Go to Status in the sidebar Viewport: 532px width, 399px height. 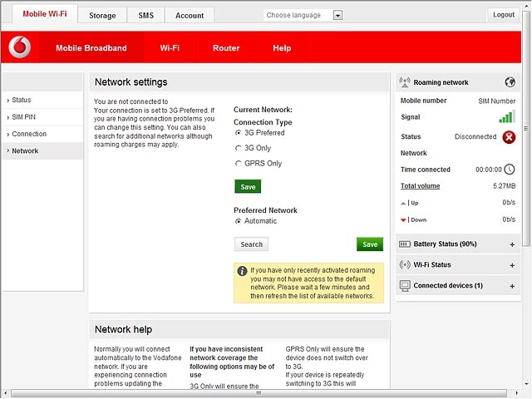pos(42,100)
